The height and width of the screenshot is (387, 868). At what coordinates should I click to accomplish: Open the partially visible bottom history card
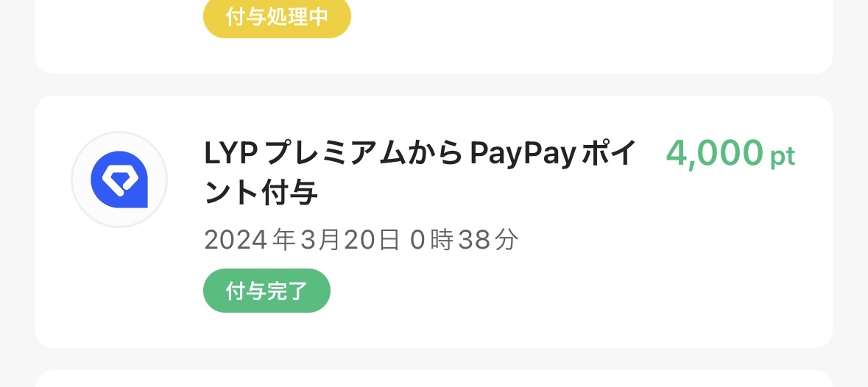click(434, 379)
